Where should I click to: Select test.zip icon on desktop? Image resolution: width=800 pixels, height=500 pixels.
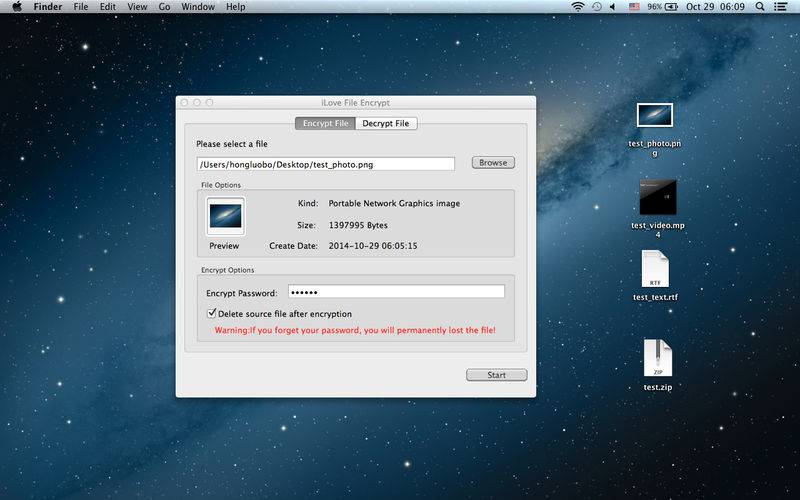tap(658, 358)
